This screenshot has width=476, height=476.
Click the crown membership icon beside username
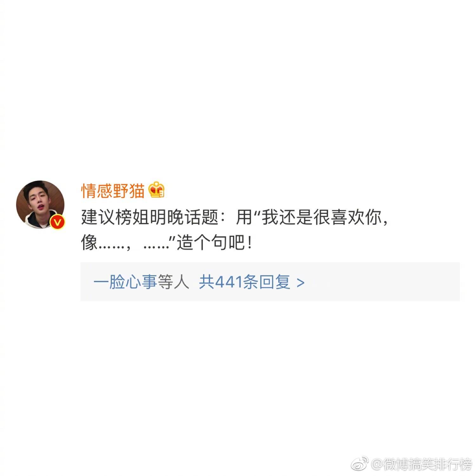[x=156, y=190]
